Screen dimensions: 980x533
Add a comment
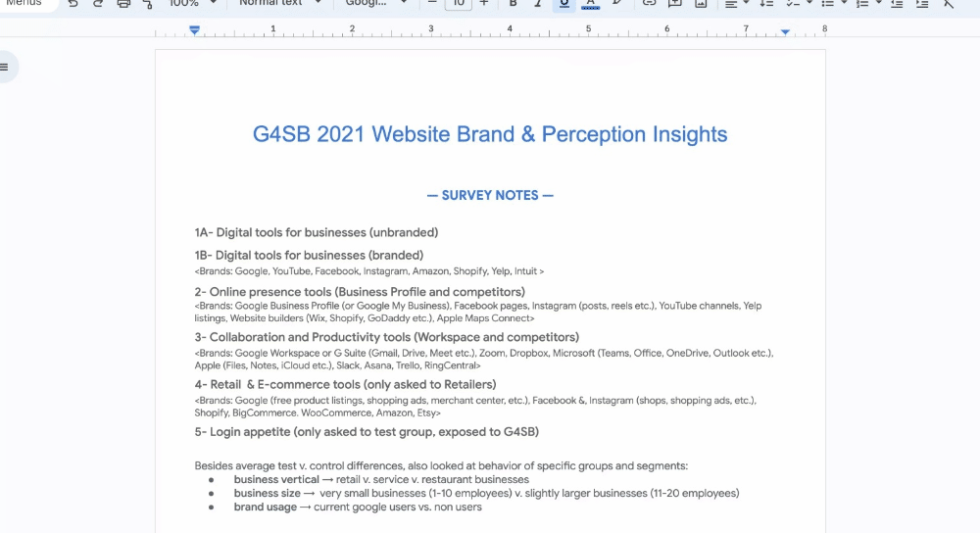(x=674, y=3)
